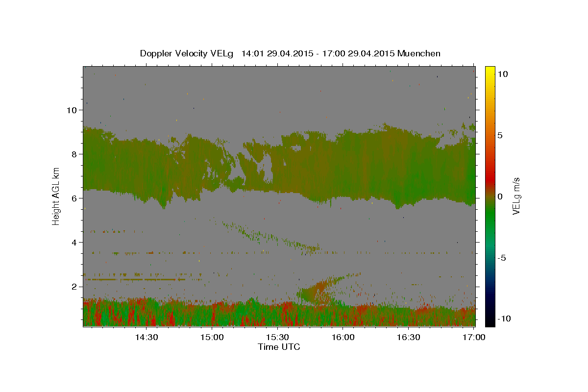Click the 'Muenchen' location in the title
This screenshot has width=588, height=392.
pos(419,53)
